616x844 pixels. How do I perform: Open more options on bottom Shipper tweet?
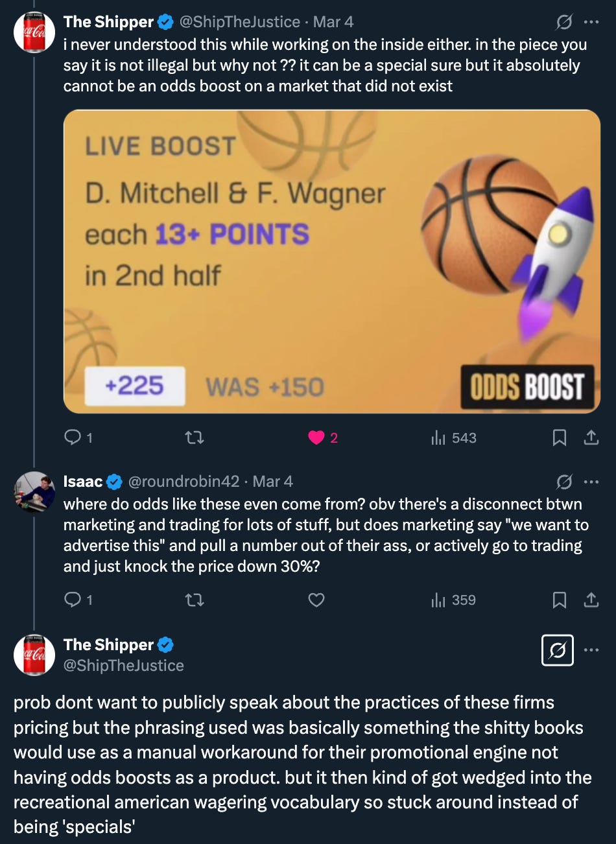pyautogui.click(x=591, y=650)
